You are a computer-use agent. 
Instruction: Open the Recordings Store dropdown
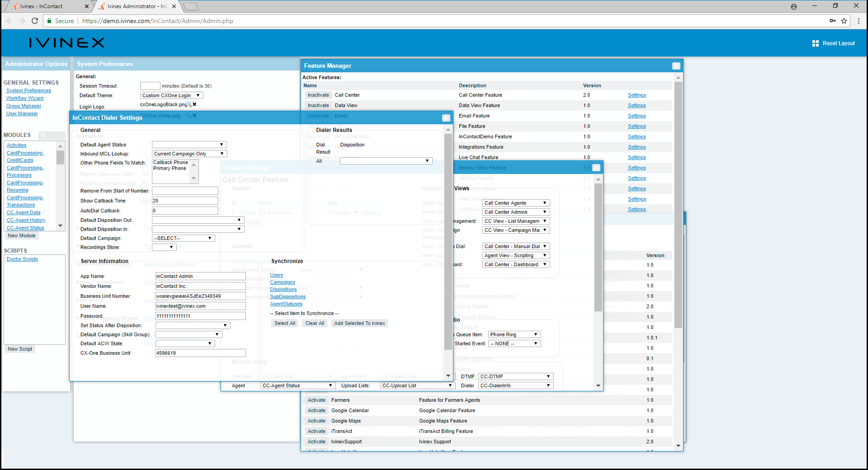click(164, 247)
